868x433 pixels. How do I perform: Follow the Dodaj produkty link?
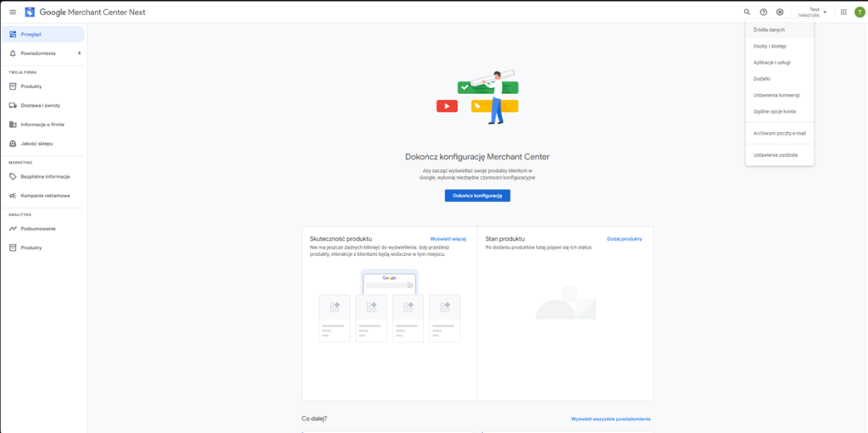tap(625, 239)
